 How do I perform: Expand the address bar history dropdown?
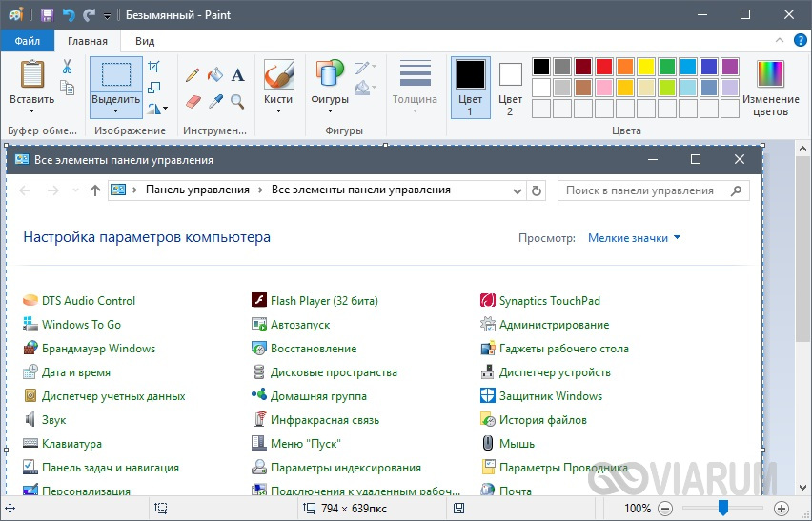[x=517, y=190]
